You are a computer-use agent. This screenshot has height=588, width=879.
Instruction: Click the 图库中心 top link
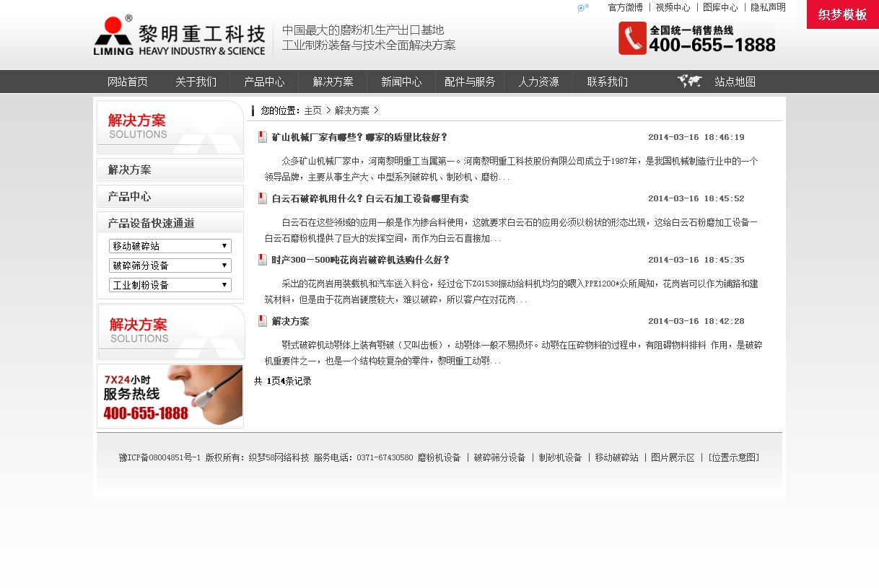(720, 7)
